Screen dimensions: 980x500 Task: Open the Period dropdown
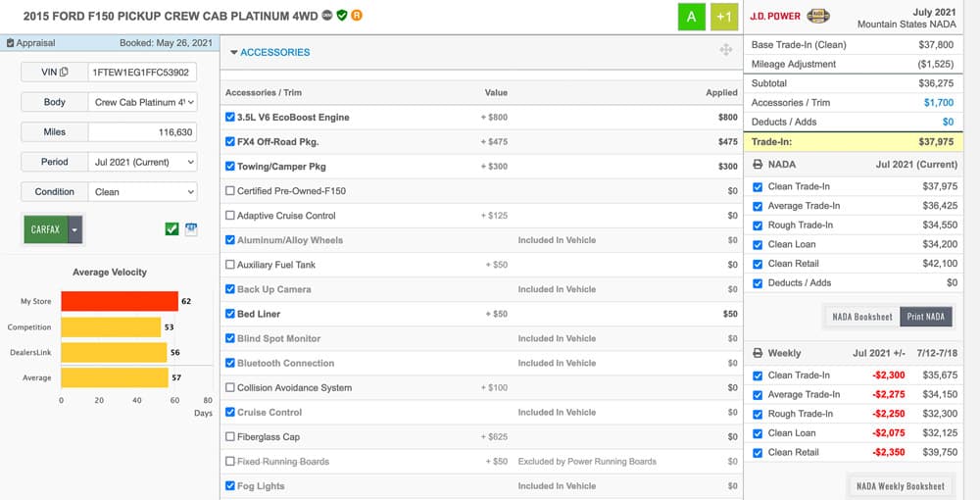pos(142,162)
